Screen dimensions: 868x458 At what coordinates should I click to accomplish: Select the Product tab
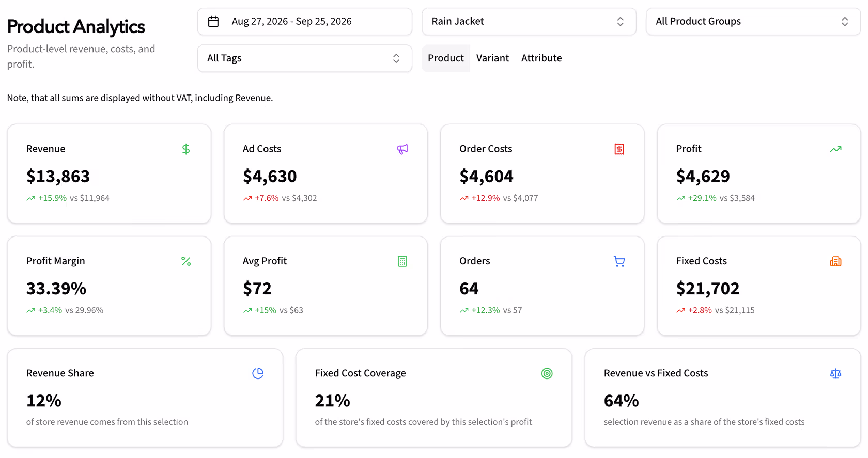(x=446, y=58)
